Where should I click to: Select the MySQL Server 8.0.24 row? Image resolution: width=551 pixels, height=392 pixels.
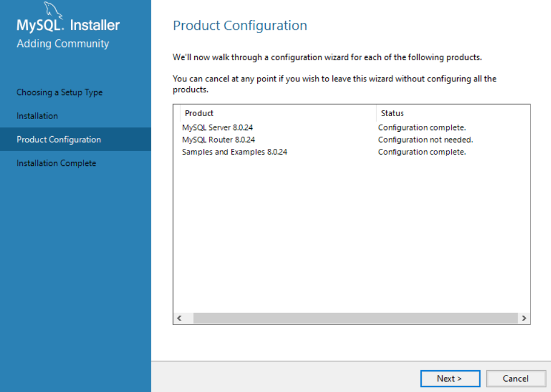[x=352, y=128]
